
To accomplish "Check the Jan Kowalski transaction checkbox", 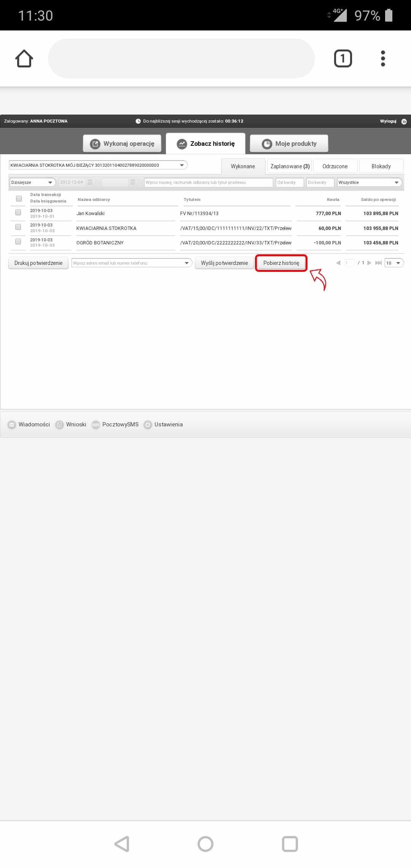I will point(18,212).
